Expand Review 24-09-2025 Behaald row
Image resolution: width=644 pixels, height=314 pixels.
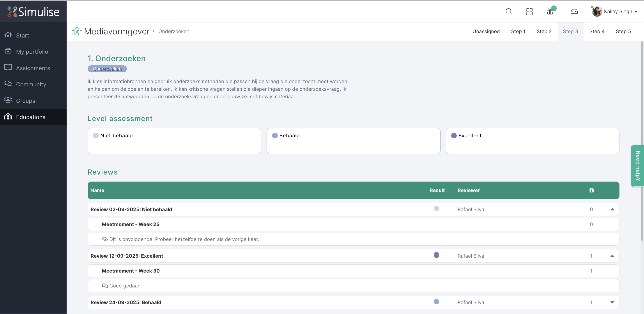(x=612, y=303)
